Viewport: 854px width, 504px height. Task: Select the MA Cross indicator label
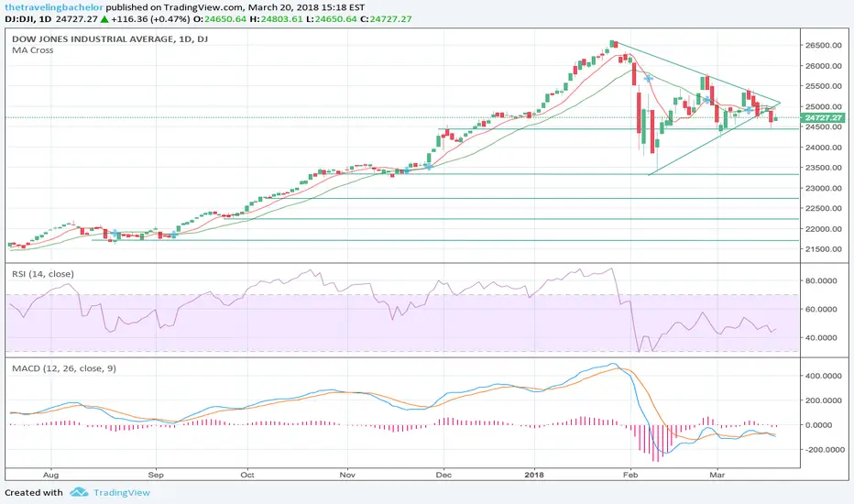click(33, 50)
